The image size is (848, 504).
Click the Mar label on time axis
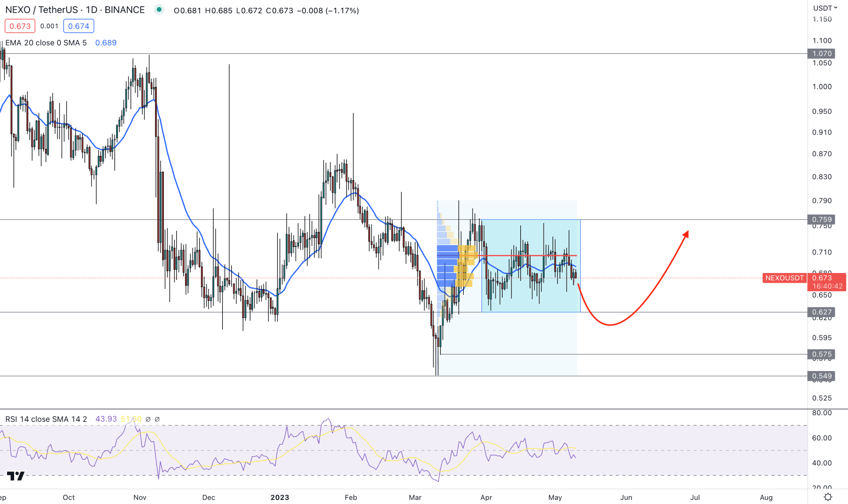[x=415, y=497]
